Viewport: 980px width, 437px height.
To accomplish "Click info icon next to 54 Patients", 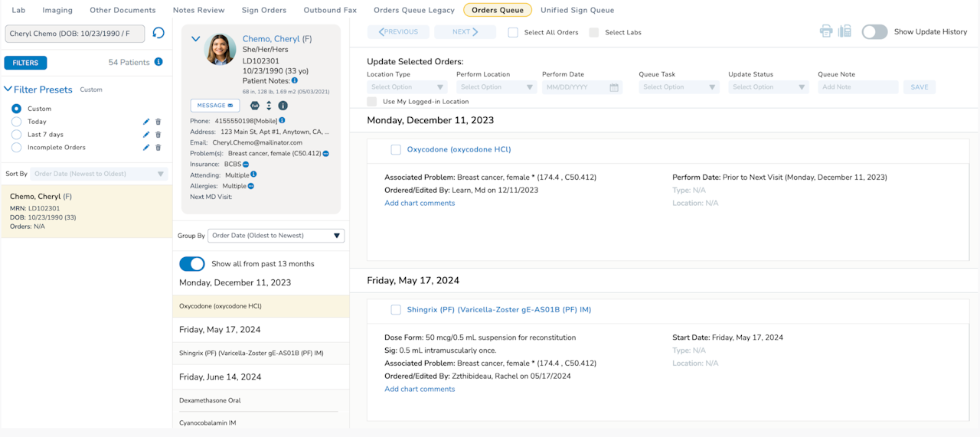I will (158, 62).
